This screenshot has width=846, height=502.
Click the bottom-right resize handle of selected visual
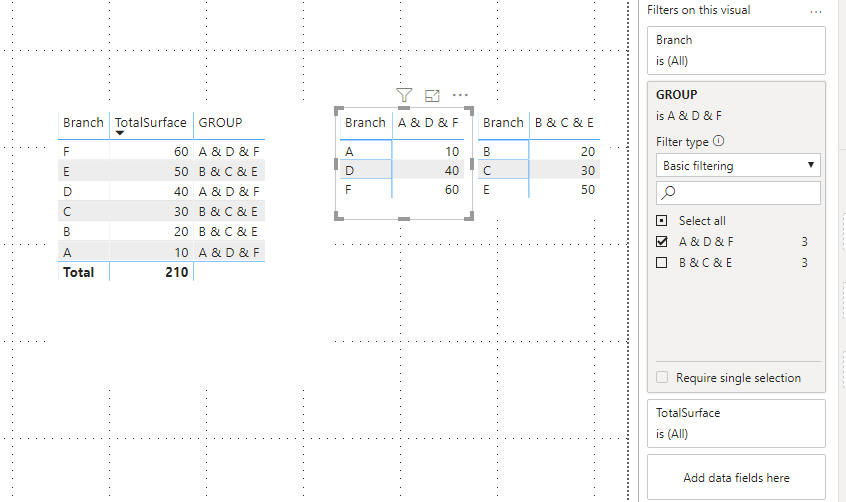[x=469, y=216]
